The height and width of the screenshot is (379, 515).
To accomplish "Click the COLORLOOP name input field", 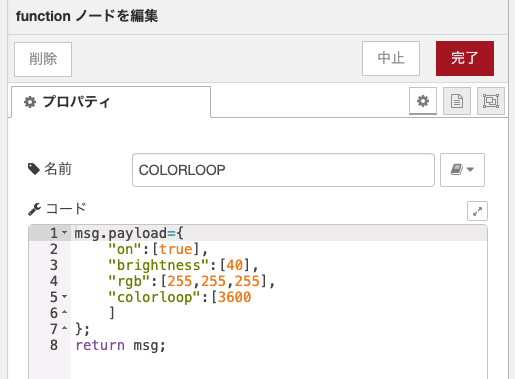I will click(x=283, y=170).
